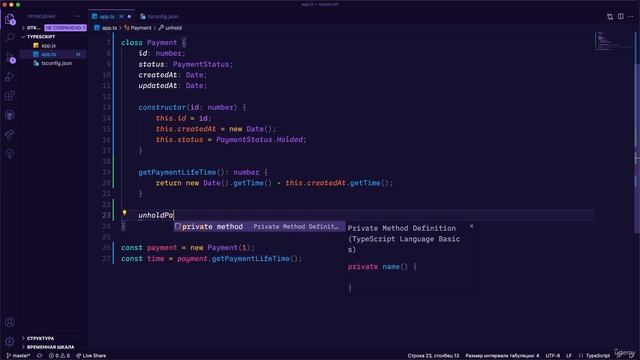The image size is (640, 360).
Task: Click the constructor(id: number) line
Action: 192,107
